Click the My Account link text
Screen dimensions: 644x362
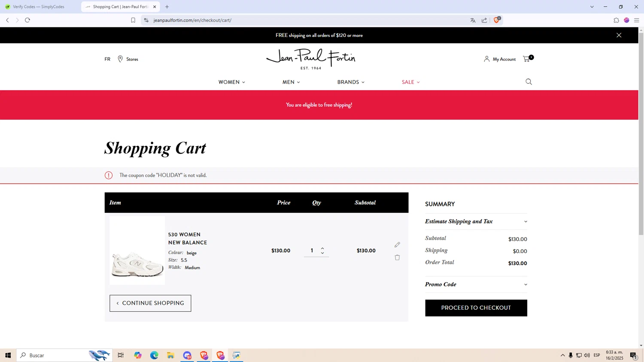[504, 59]
